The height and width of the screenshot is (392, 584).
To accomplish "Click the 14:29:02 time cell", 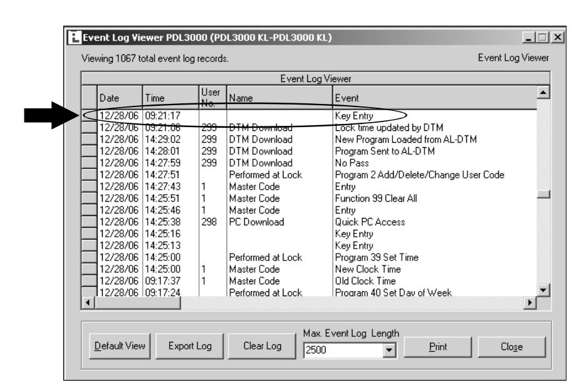I will pyautogui.click(x=162, y=140).
